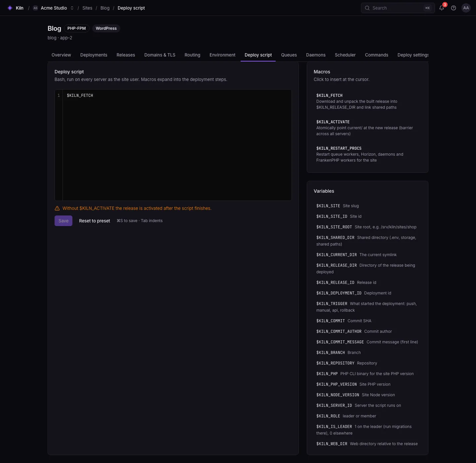The width and height of the screenshot is (476, 463).
Task: Click the $KILN_SITE_ID variable
Action: click(x=368, y=216)
